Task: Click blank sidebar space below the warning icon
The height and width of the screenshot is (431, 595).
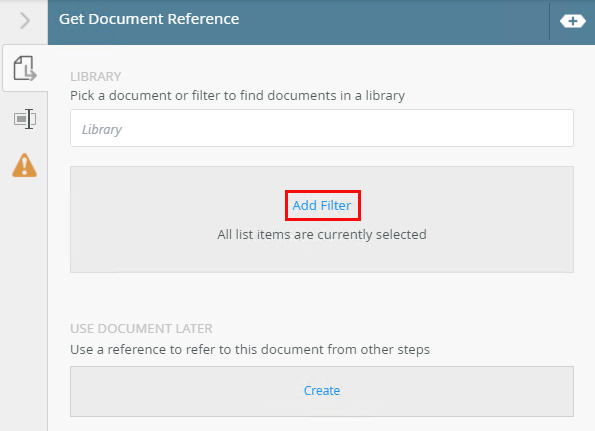Action: click(x=24, y=304)
